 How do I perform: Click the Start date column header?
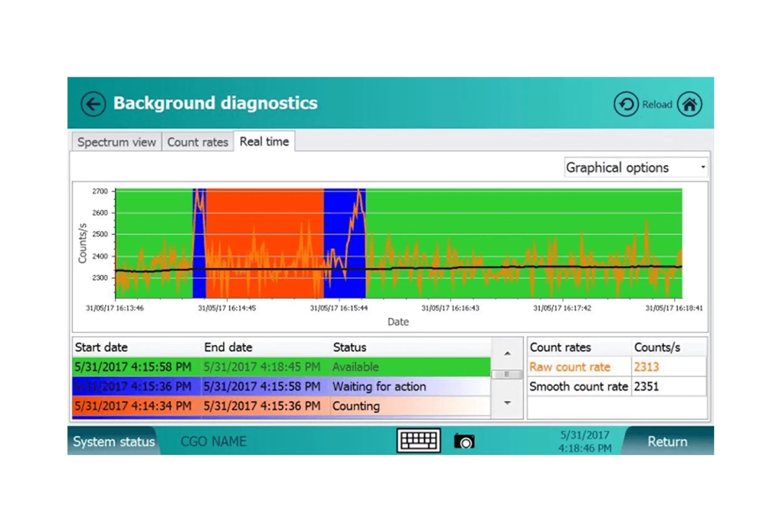[101, 347]
